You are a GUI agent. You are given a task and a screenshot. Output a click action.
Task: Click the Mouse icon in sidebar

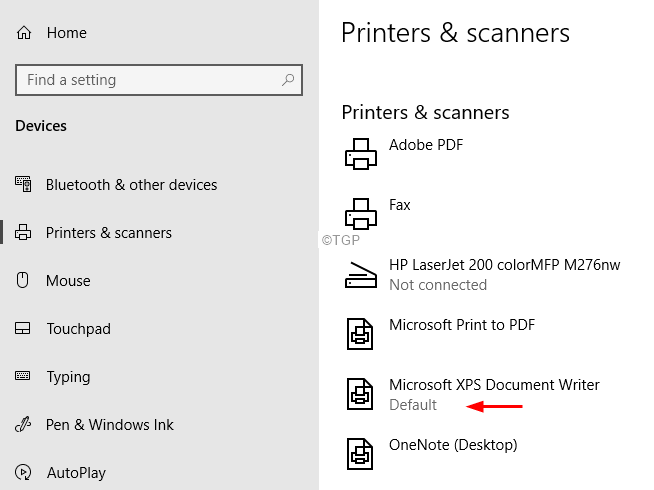click(x=23, y=280)
